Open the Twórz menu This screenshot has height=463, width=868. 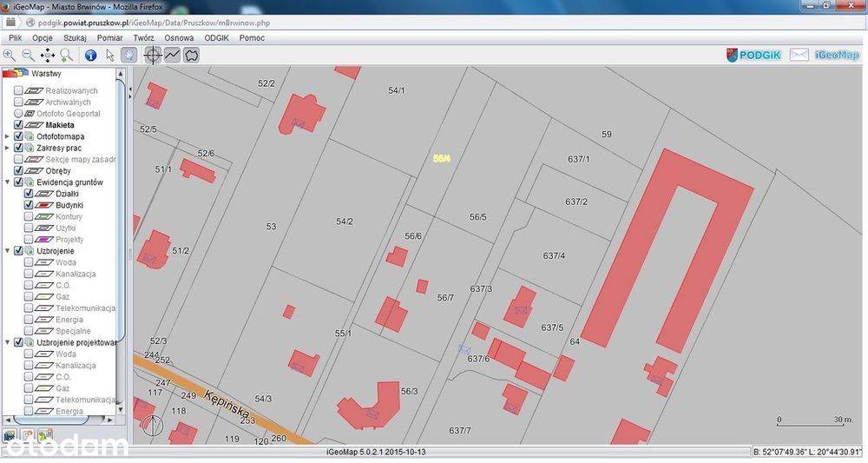[143, 37]
